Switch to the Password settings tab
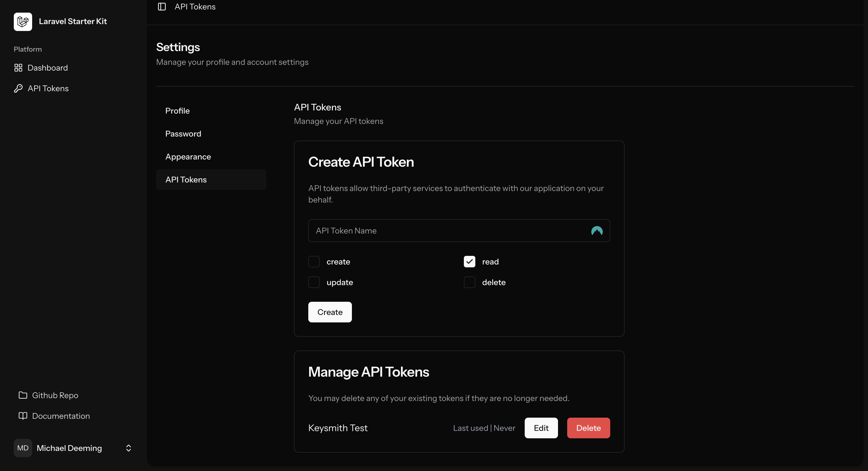Image resolution: width=868 pixels, height=471 pixels. pyautogui.click(x=183, y=134)
